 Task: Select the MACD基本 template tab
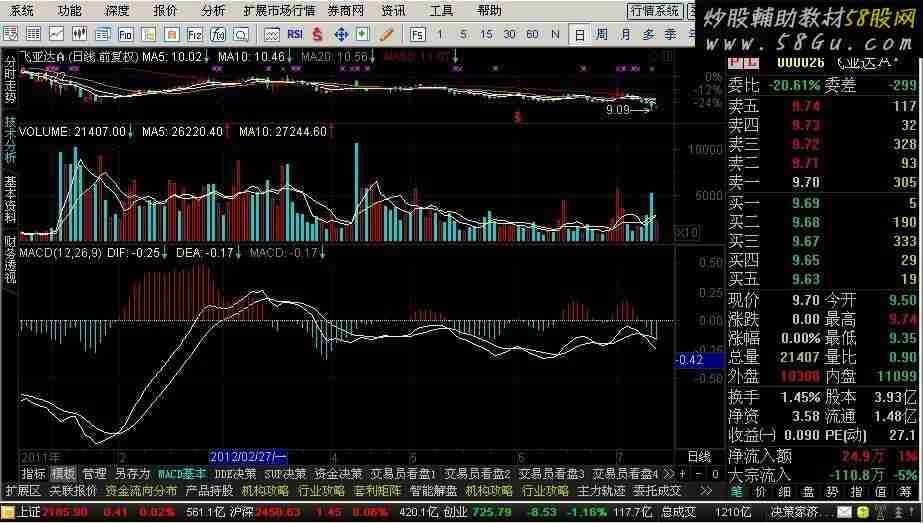click(182, 473)
